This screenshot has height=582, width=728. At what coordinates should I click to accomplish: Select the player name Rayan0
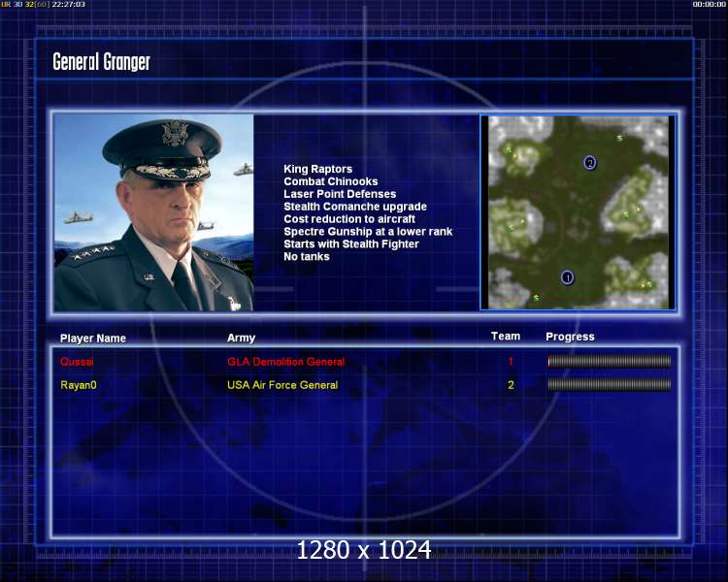[79, 385]
